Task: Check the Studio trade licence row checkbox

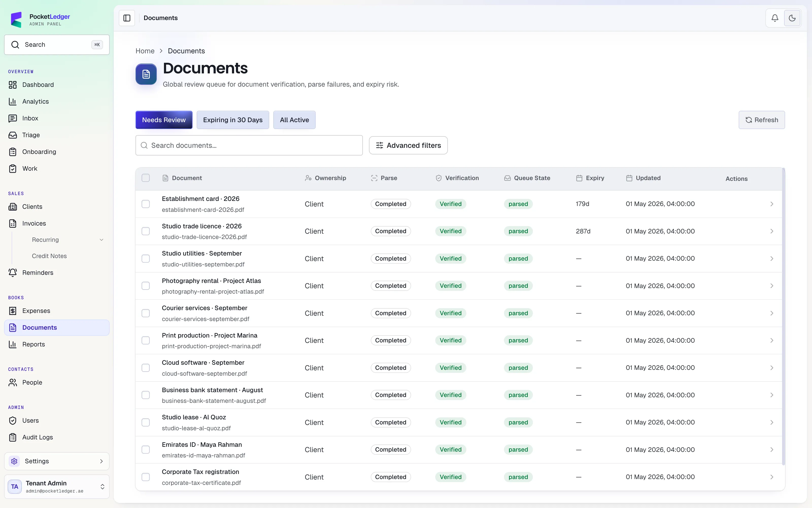Action: click(146, 231)
